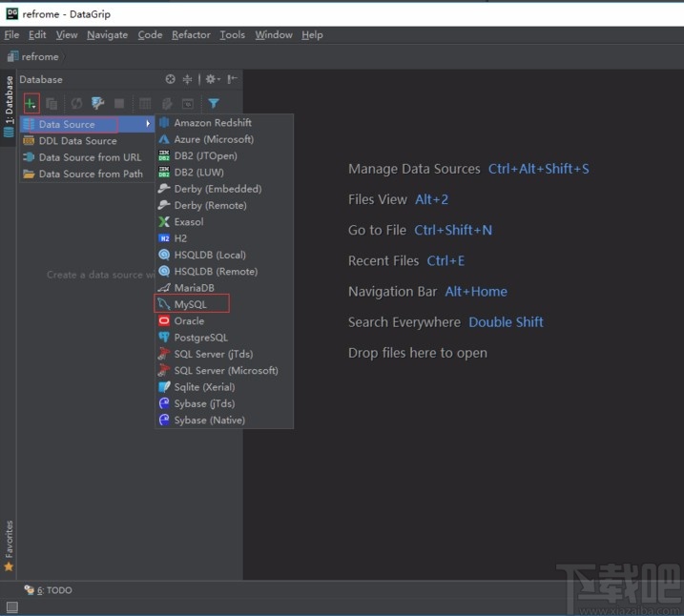Screen dimensions: 684x616
Task: Expand the Data Source submenu arrow
Action: (148, 124)
